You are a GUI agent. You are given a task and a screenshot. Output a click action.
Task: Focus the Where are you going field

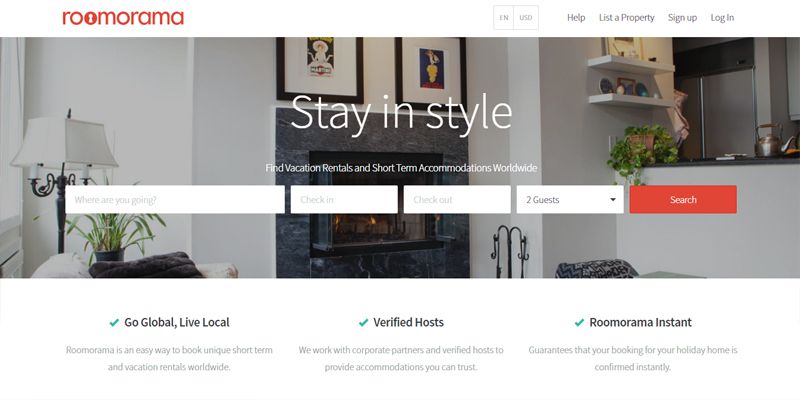(x=175, y=199)
